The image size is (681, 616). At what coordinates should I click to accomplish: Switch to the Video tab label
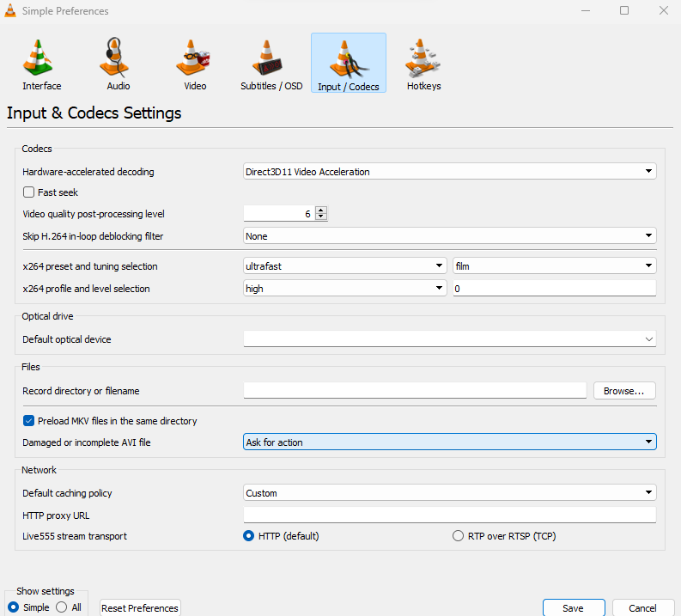coord(195,86)
